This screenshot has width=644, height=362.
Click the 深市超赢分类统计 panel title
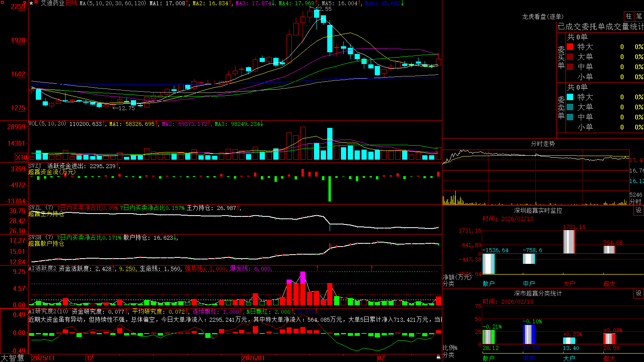click(x=538, y=293)
